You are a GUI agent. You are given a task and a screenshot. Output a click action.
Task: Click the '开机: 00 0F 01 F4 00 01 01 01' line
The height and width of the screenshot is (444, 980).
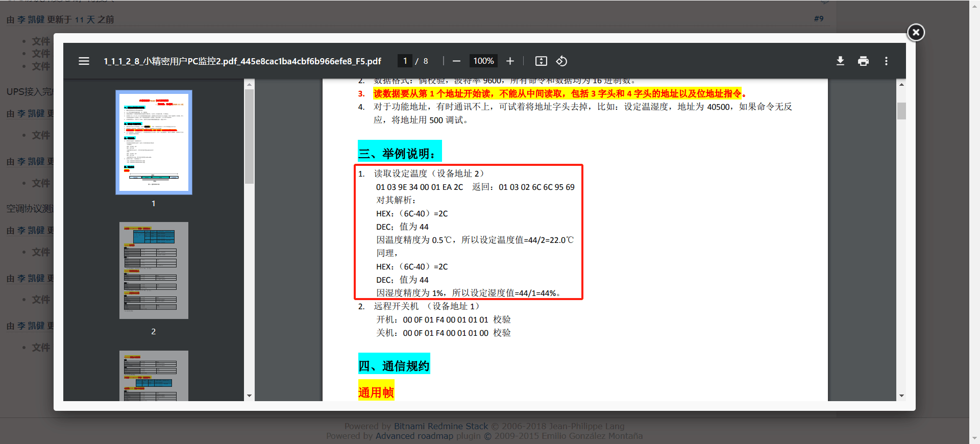[444, 319]
